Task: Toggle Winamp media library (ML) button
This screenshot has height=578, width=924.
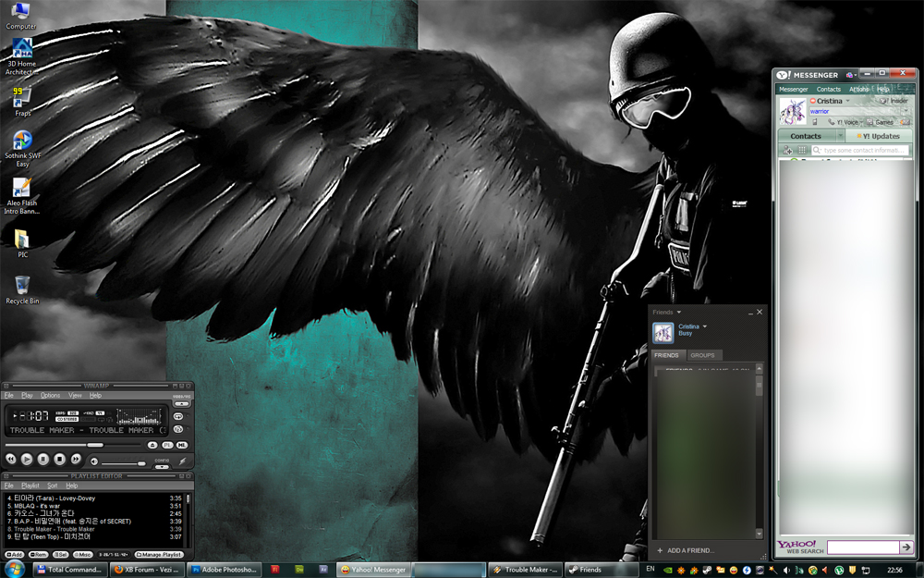Action: coord(182,446)
